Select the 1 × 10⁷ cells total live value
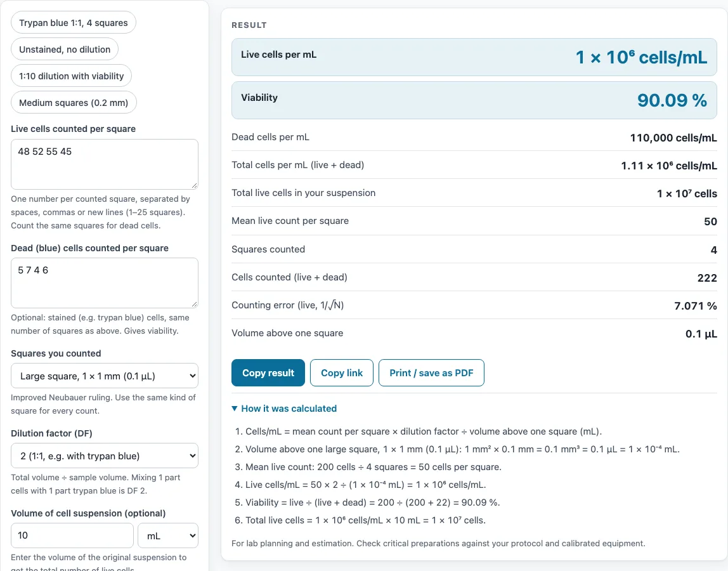Screen dimensions: 728x571 tap(687, 194)
